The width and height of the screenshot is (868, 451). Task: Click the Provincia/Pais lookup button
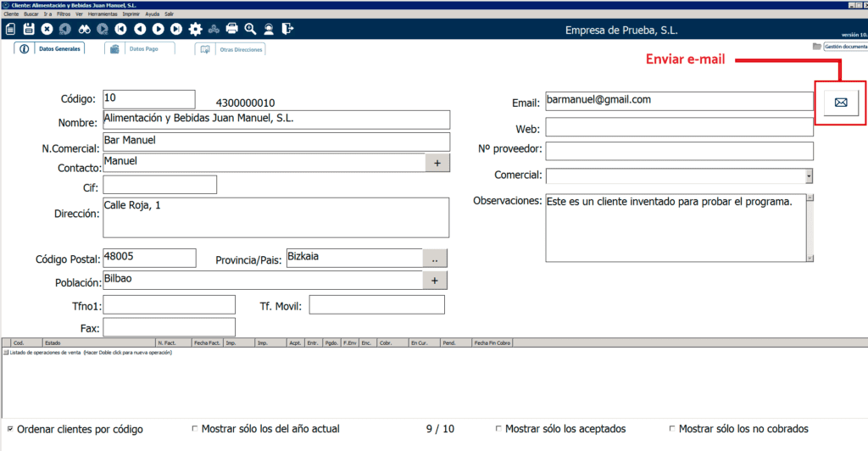coord(434,258)
